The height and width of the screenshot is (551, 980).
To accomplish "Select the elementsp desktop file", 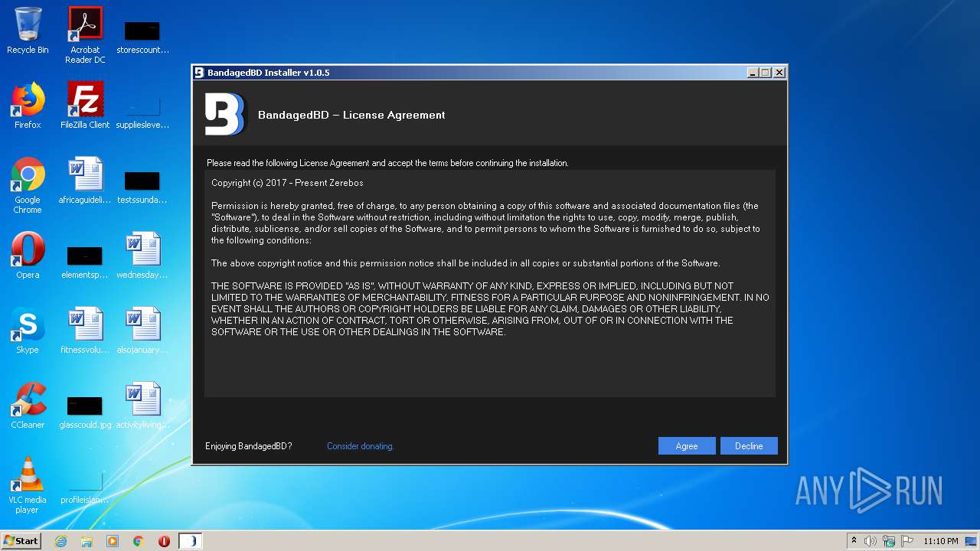I will tap(85, 261).
